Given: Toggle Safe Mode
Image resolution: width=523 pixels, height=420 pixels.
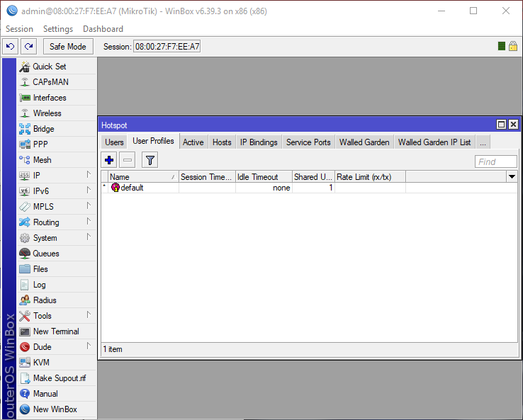Looking at the screenshot, I should 68,46.
